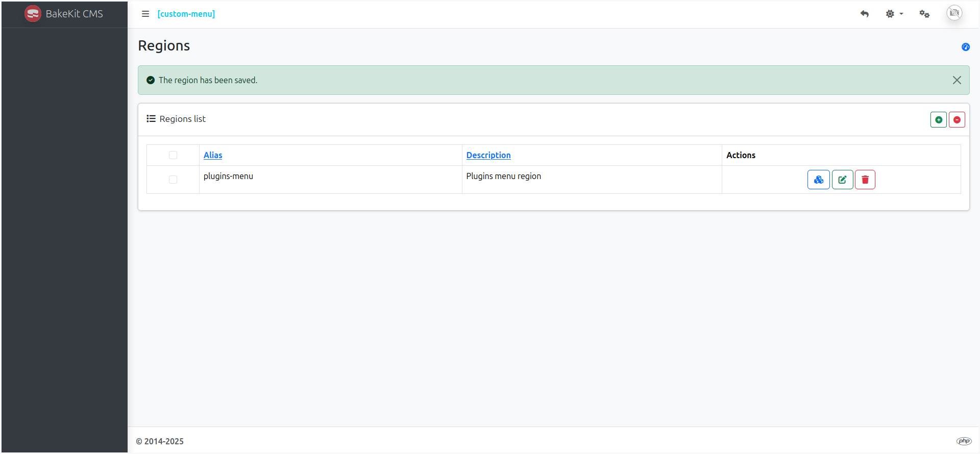This screenshot has height=454, width=980.
Task: Edit the plugins-menu region
Action: pos(843,180)
